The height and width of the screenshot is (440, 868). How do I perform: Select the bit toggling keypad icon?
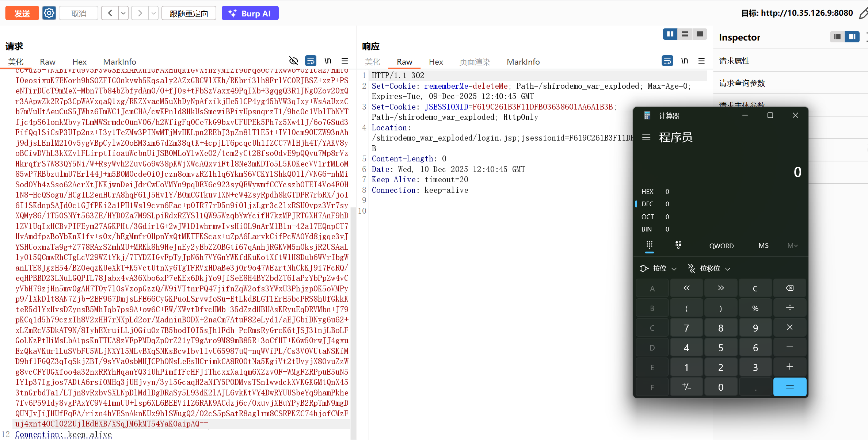(x=678, y=245)
